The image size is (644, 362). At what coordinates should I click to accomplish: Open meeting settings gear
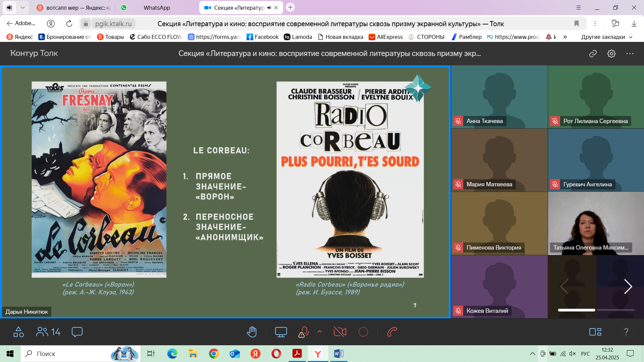611,54
